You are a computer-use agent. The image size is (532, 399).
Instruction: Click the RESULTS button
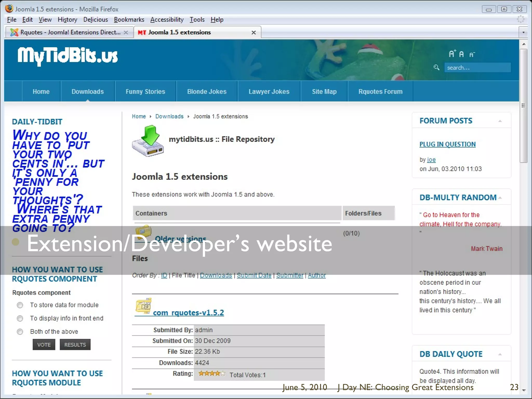tap(75, 345)
